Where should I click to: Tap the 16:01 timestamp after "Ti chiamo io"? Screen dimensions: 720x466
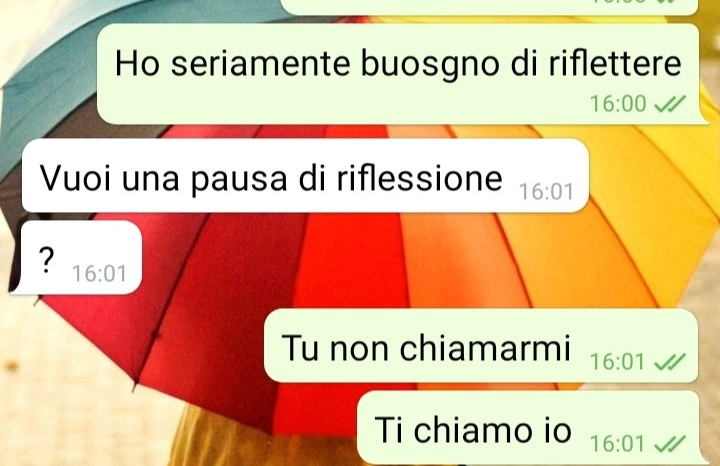[617, 444]
